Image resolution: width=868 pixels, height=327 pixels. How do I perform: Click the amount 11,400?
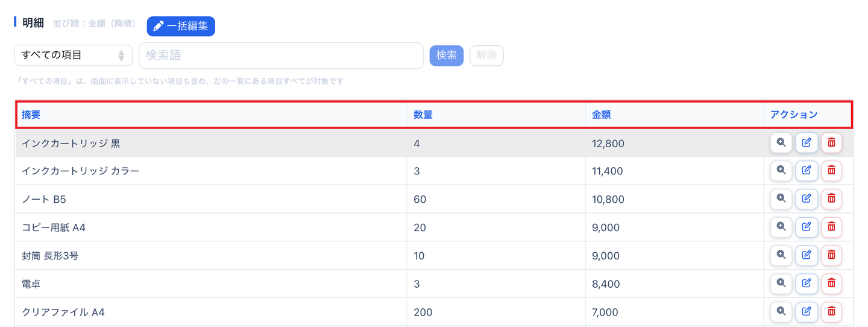point(608,171)
